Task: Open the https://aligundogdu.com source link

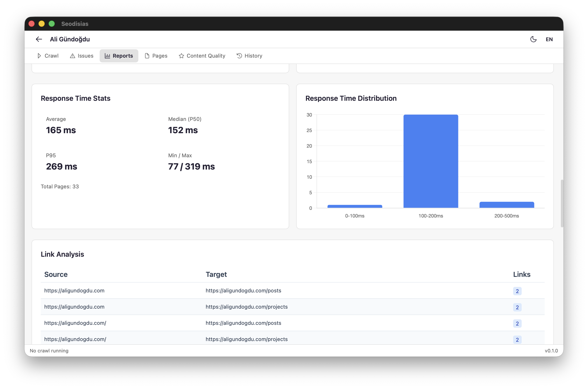Action: (74, 290)
